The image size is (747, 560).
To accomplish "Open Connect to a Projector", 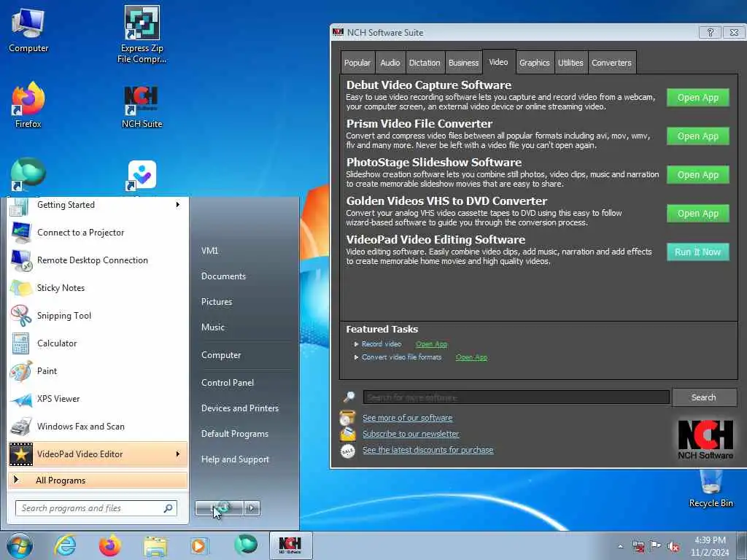I will point(98,233).
